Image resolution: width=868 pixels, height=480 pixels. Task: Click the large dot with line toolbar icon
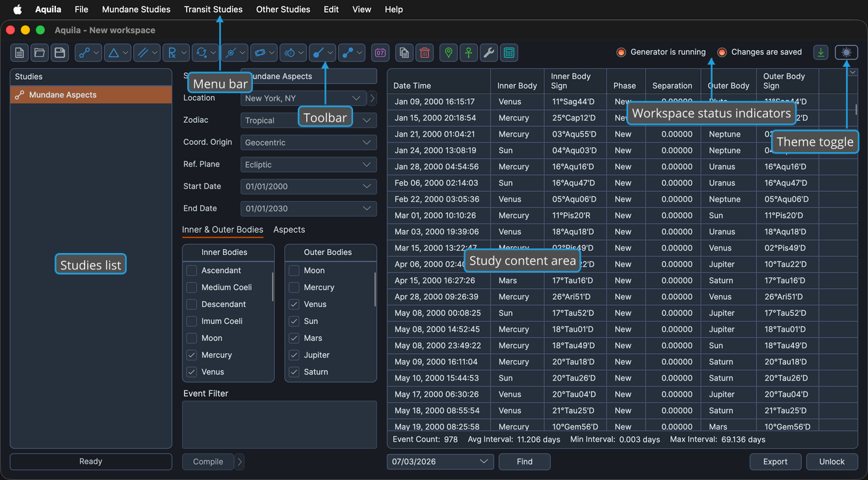[322, 53]
